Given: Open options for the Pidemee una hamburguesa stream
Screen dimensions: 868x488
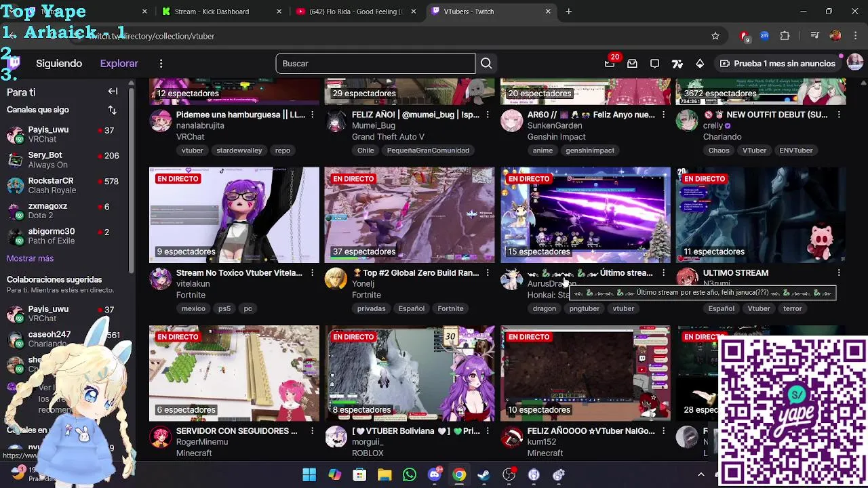Looking at the screenshot, I should point(312,115).
